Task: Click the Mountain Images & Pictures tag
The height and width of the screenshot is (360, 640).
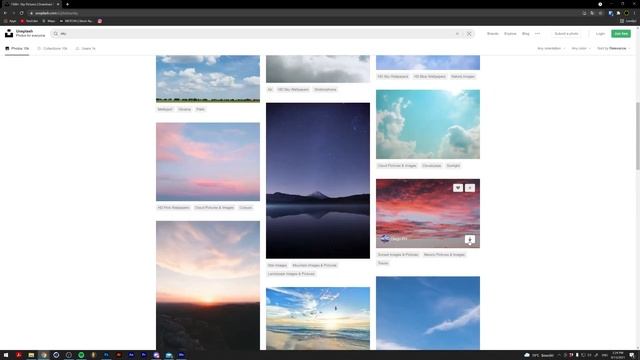Action: [314, 265]
